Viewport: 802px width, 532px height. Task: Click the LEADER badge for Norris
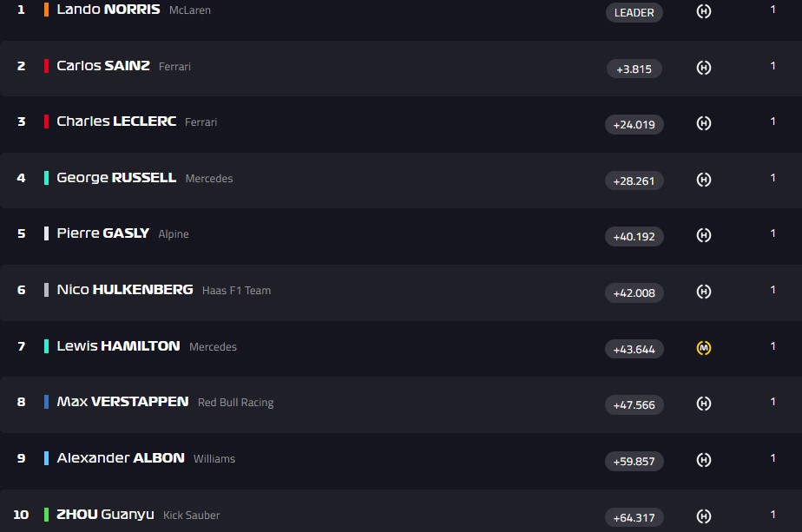(634, 12)
